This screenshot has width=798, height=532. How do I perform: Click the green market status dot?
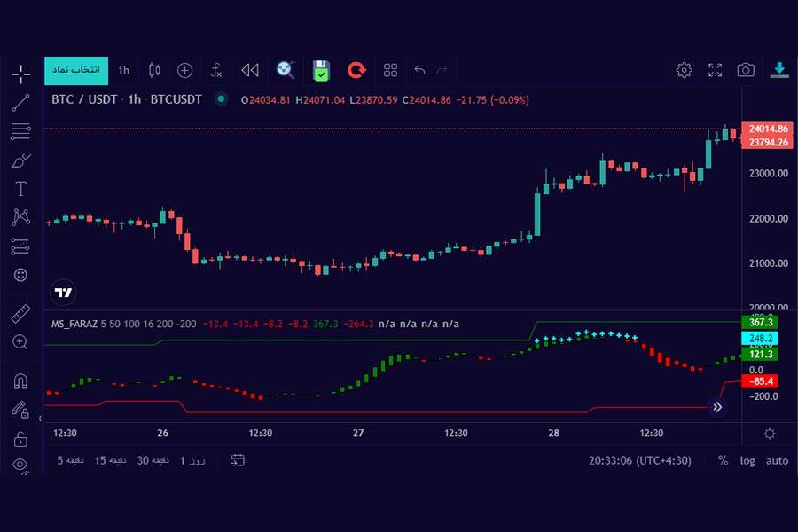tap(221, 99)
